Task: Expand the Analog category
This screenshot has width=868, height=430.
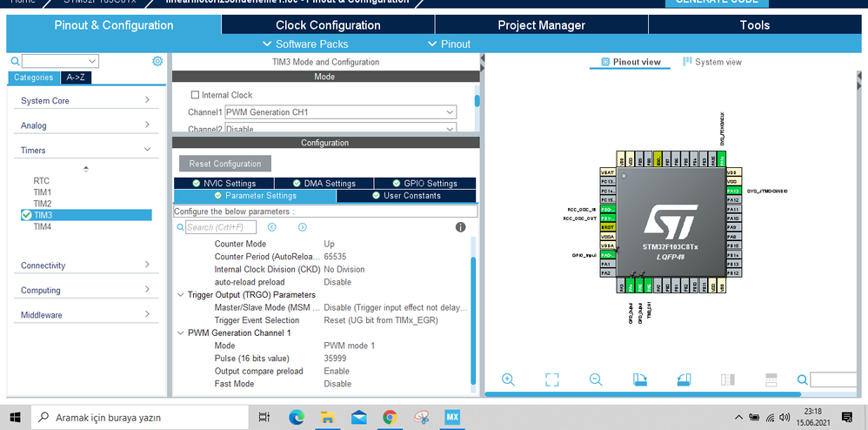Action: pyautogui.click(x=86, y=125)
